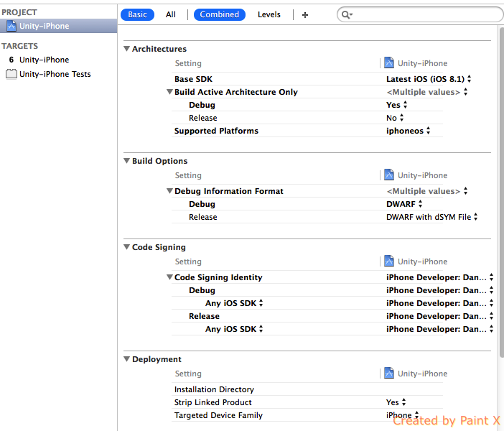The height and width of the screenshot is (431, 504).
Task: Switch to the Basic settings filter
Action: click(137, 15)
